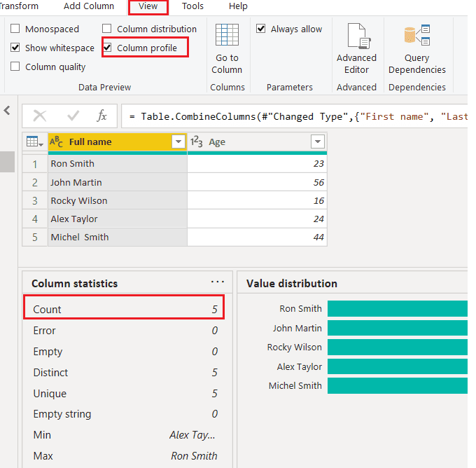Select the Rocky Wilson cell

[117, 200]
